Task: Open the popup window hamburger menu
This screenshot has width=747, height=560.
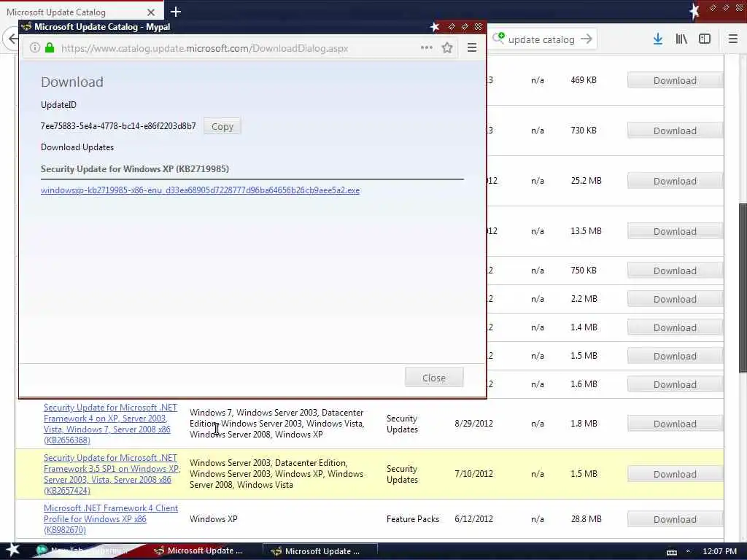Action: point(472,47)
